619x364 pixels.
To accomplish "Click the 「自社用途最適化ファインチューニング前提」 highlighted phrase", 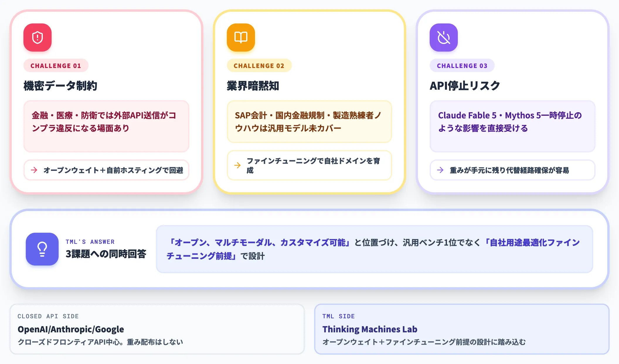I will coord(373,249).
